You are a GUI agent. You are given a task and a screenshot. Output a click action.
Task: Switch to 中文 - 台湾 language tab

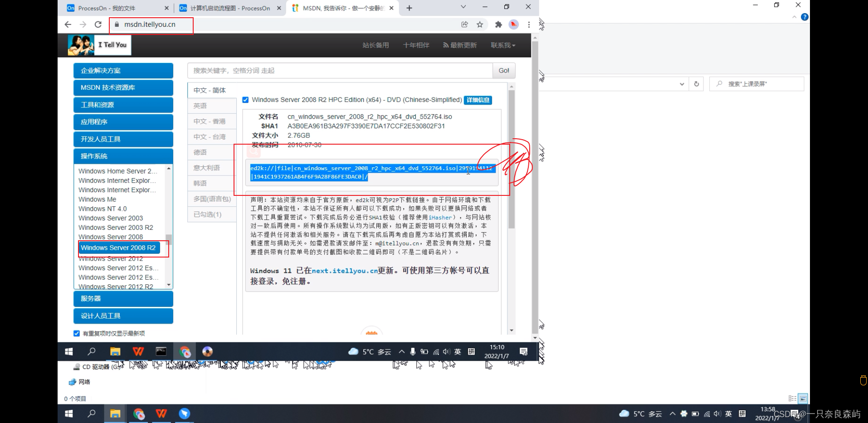212,137
